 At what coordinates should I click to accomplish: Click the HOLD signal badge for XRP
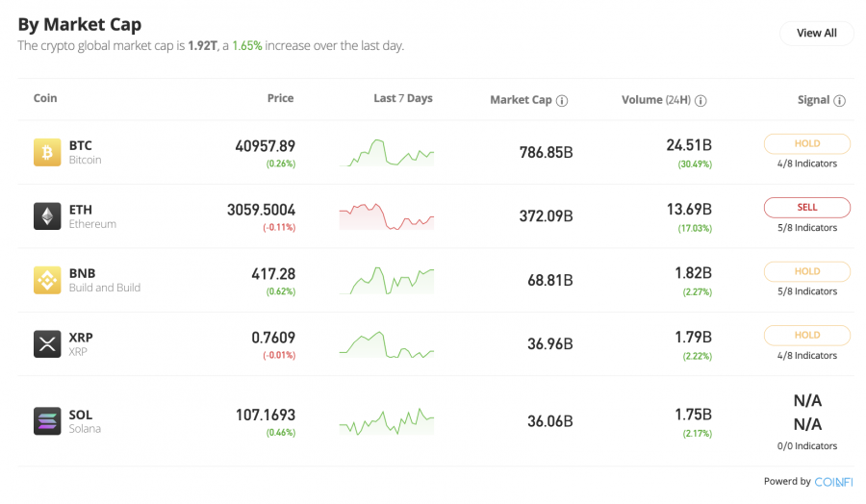click(807, 335)
